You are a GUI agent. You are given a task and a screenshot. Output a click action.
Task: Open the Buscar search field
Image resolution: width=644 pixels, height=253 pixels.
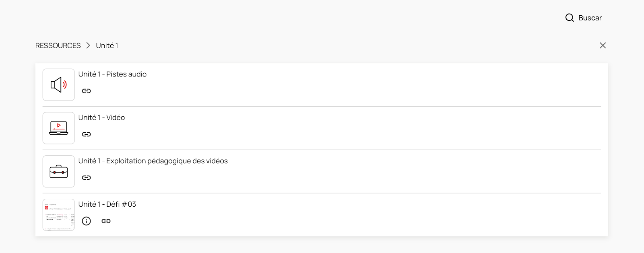tap(584, 18)
